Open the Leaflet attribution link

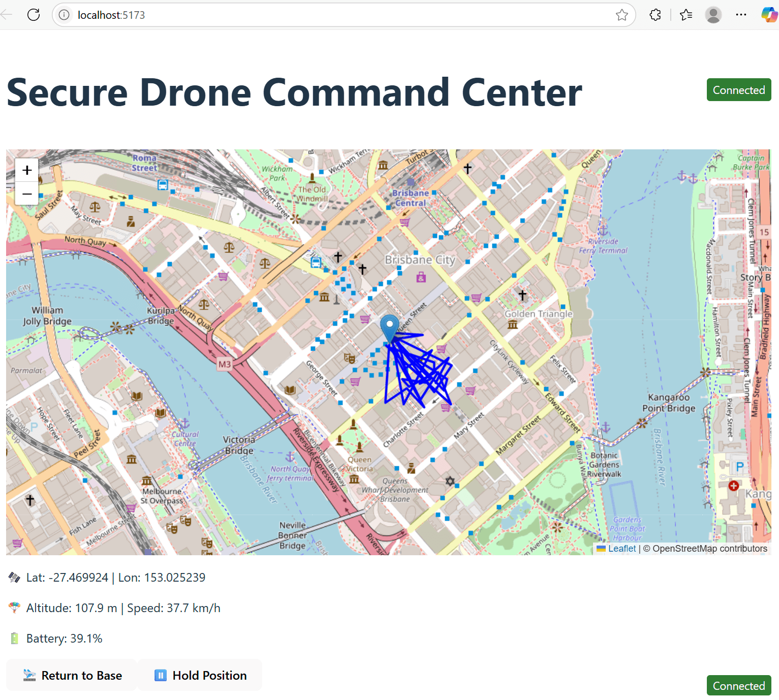(x=621, y=549)
